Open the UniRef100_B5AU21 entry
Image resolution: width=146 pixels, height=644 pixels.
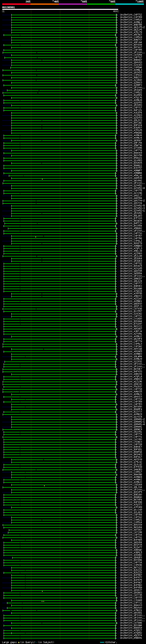tap(131, 158)
